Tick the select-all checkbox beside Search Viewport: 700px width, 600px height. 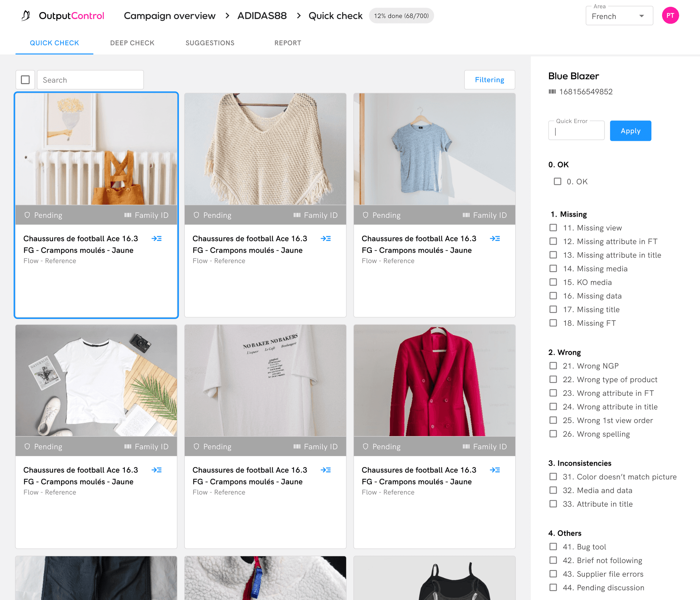25,80
